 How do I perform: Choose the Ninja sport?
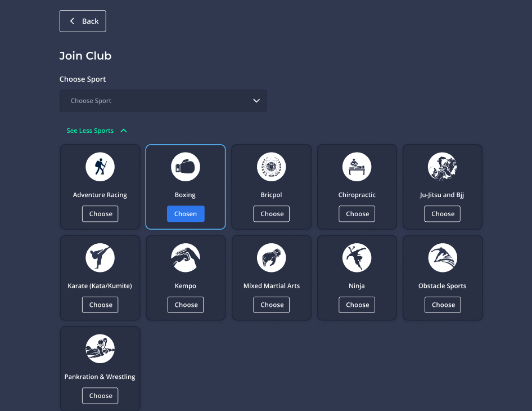pyautogui.click(x=357, y=305)
